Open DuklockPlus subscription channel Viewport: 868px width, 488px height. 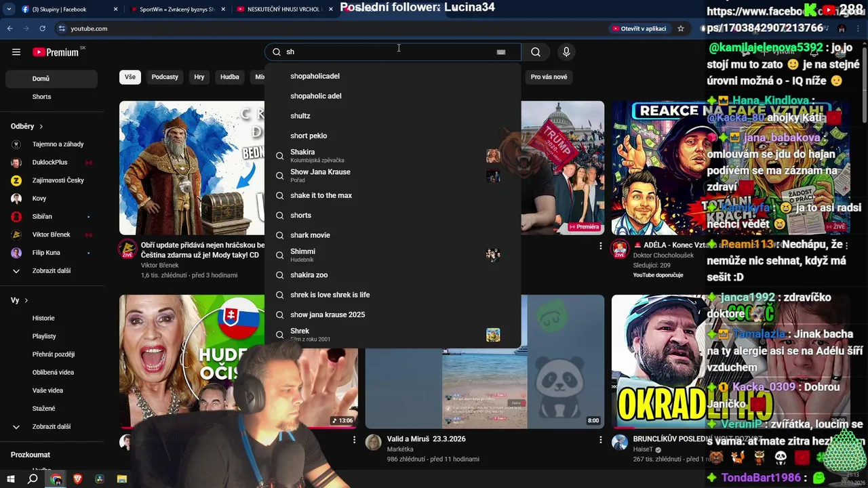point(52,162)
